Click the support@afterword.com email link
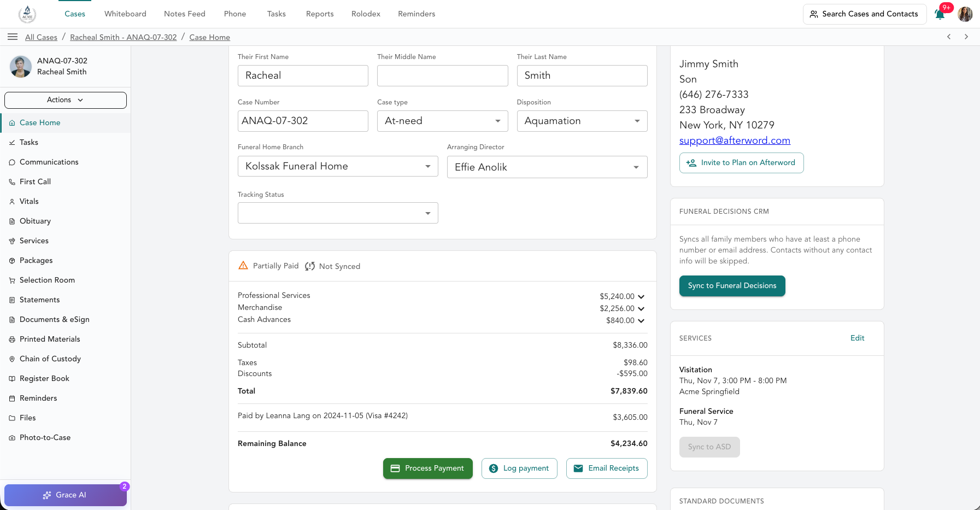The height and width of the screenshot is (510, 980). tap(735, 140)
